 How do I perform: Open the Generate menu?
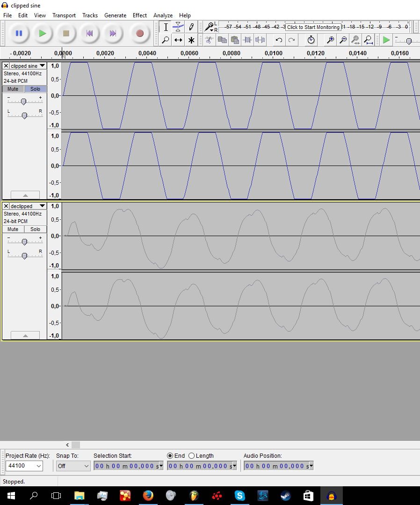pos(116,15)
